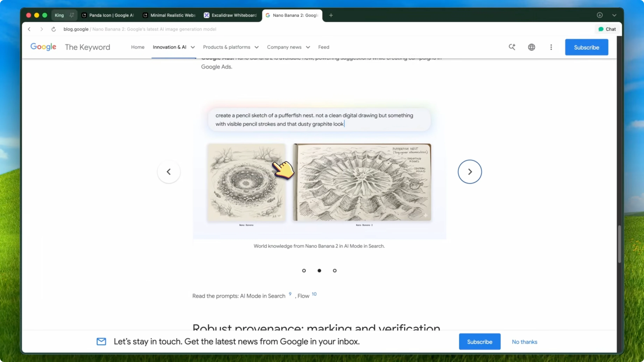Open the tab list chevron

pyautogui.click(x=614, y=15)
